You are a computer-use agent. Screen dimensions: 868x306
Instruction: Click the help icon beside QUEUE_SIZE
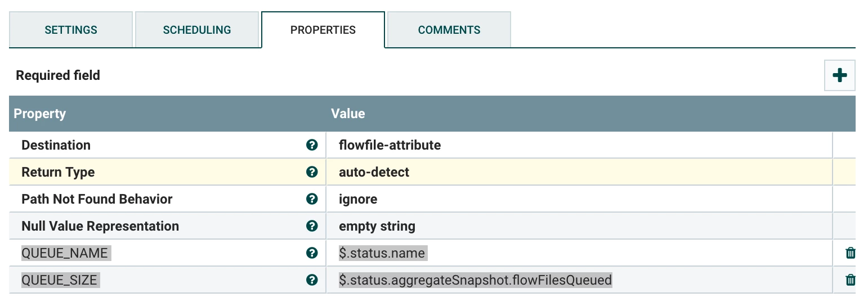312,280
